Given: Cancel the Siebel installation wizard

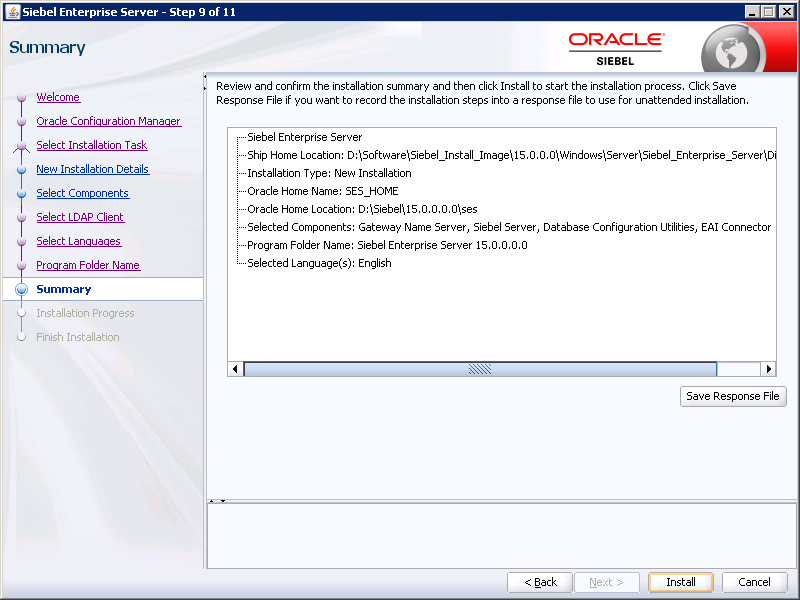Looking at the screenshot, I should [754, 582].
